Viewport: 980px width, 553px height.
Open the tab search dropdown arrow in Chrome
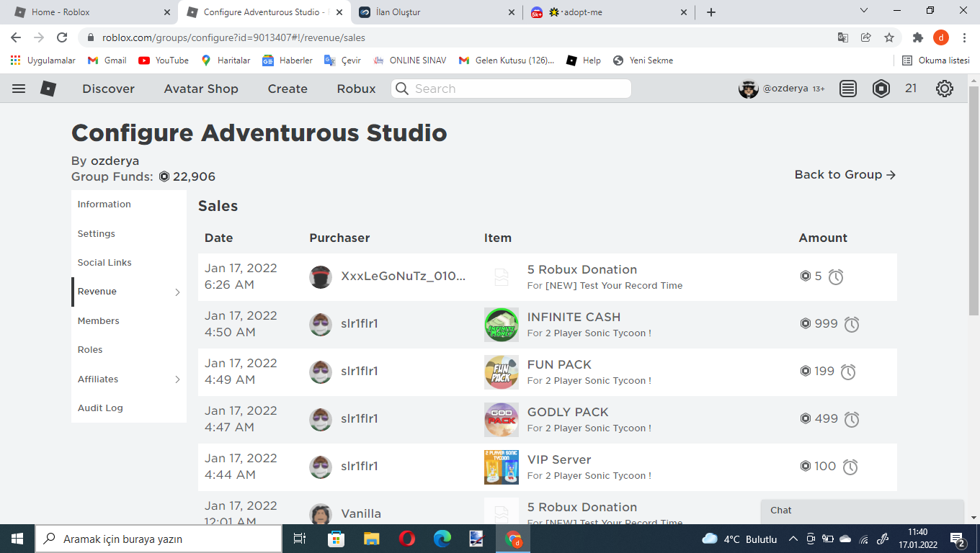tap(865, 11)
